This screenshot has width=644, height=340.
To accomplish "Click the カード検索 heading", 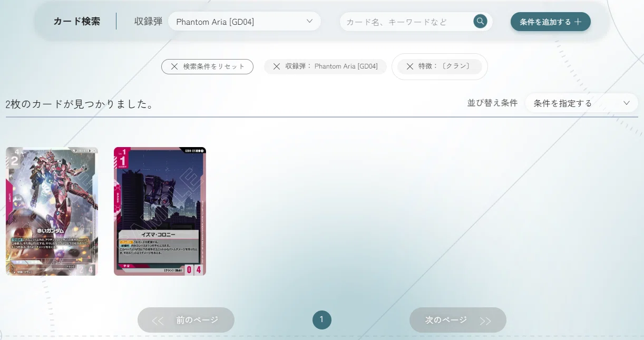I will tap(77, 22).
